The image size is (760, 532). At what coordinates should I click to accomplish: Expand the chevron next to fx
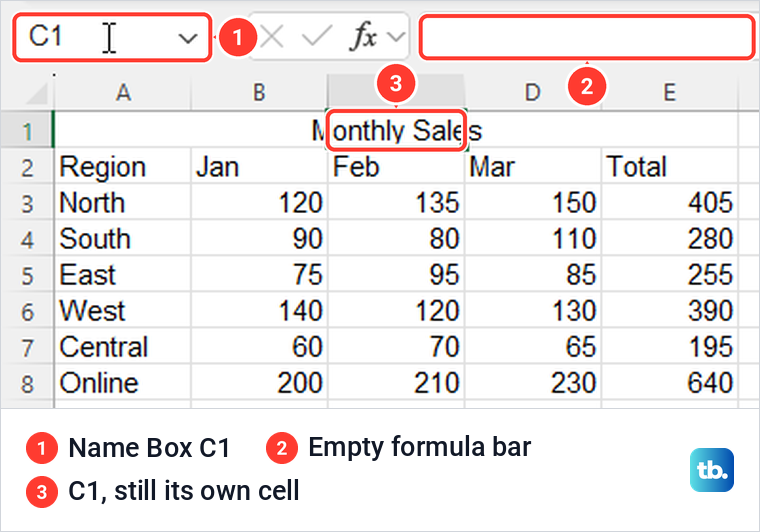[x=396, y=36]
